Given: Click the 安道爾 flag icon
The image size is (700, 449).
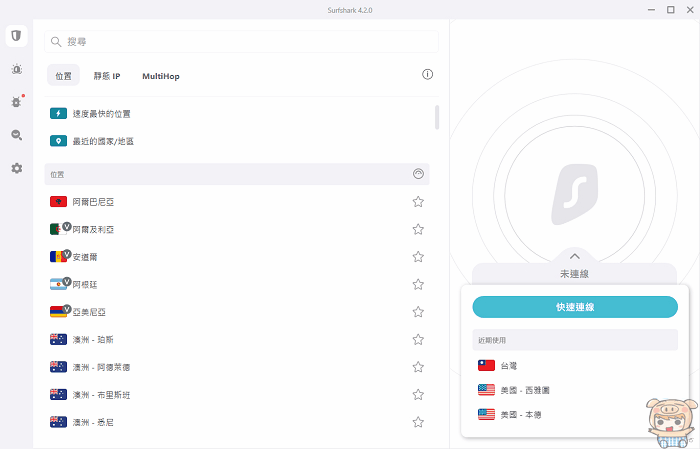Looking at the screenshot, I should (x=58, y=257).
